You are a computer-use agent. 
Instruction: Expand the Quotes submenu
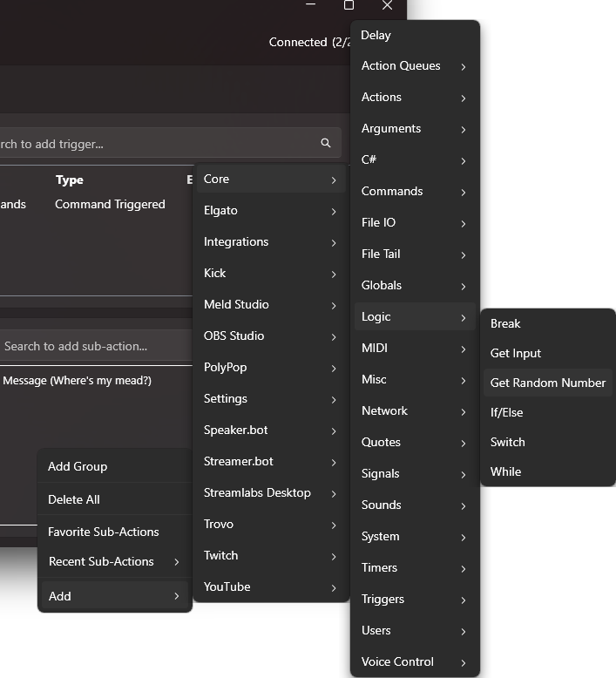tap(415, 443)
